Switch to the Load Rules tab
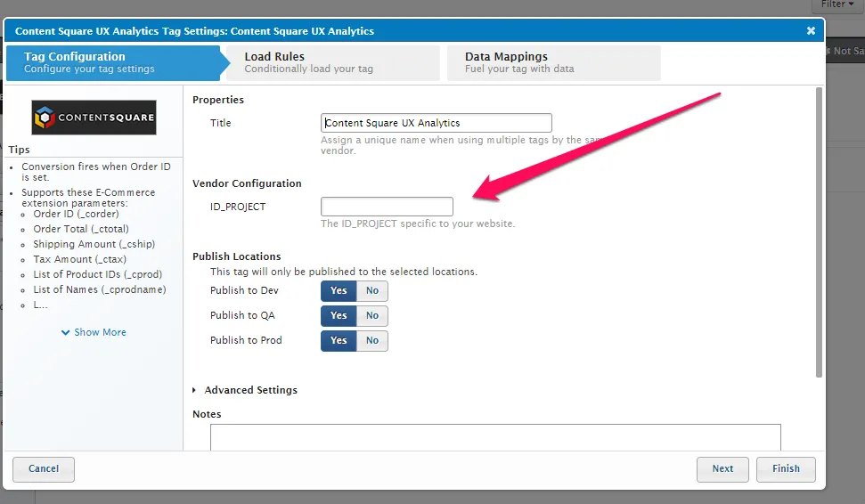 (331, 62)
